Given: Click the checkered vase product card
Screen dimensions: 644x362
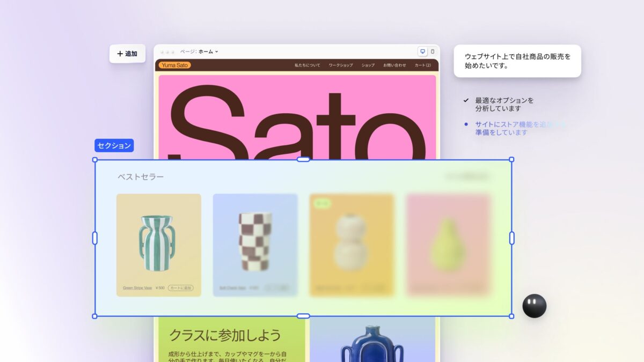Looking at the screenshot, I should tap(255, 244).
